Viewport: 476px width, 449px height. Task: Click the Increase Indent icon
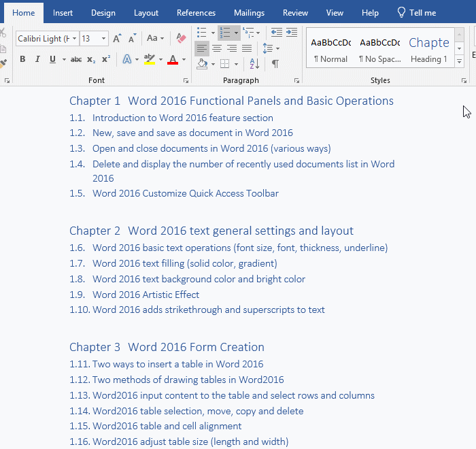click(292, 32)
